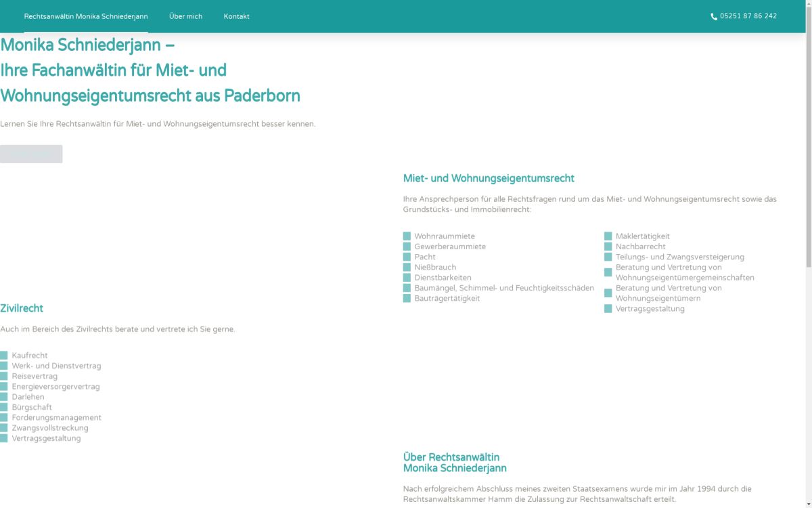This screenshot has height=508, width=812.
Task: Select the square beside Teilungs- und Zwangsversteigerung
Action: 608,257
